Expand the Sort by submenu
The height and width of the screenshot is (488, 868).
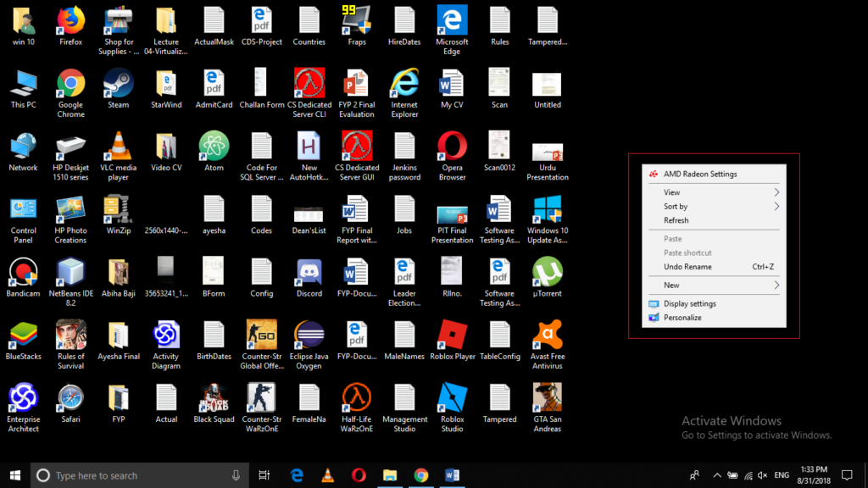coord(714,207)
